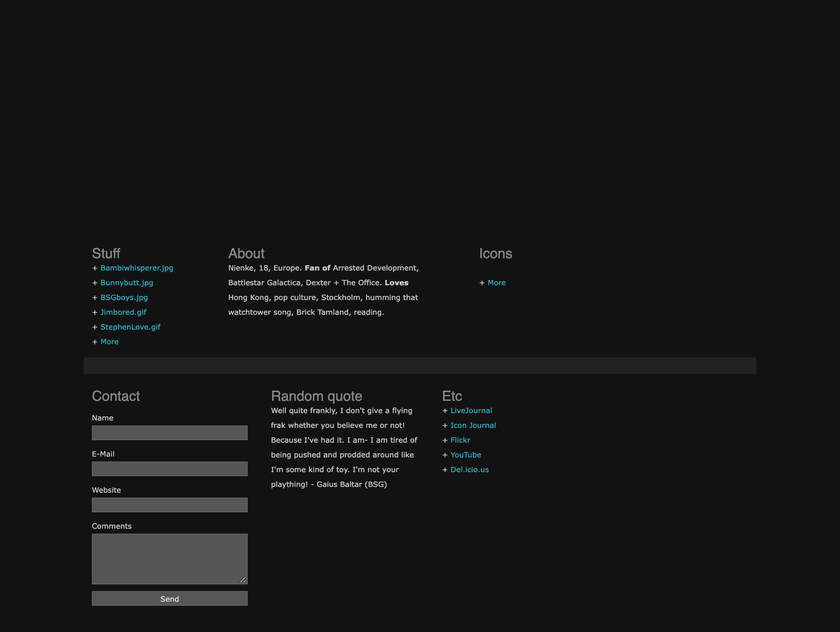Viewport: 840px width, 632px height.
Task: Focus the E-Mail input field
Action: [x=170, y=469]
